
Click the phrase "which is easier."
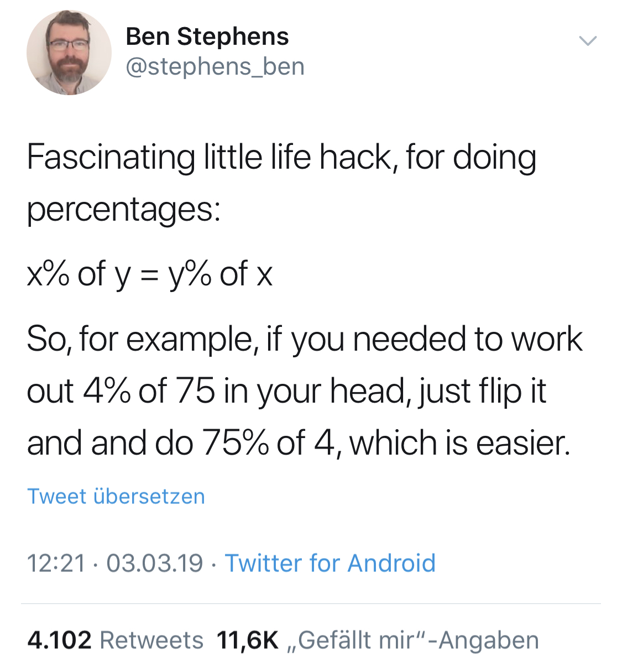(x=459, y=443)
